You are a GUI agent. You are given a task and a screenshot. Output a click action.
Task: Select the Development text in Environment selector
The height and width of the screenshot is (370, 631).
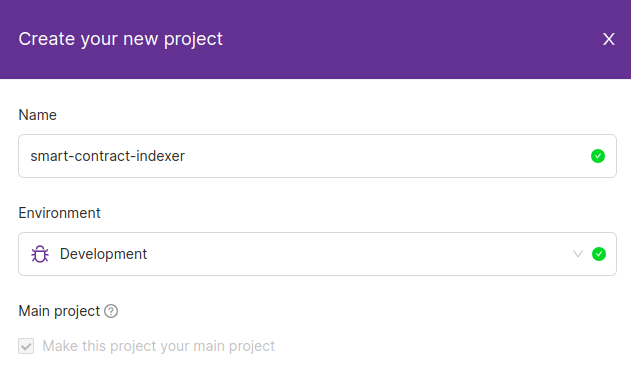(x=103, y=254)
